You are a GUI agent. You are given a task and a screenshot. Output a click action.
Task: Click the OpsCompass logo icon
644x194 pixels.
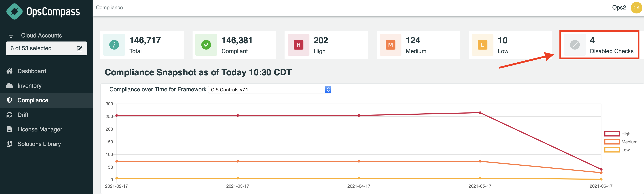(x=15, y=11)
